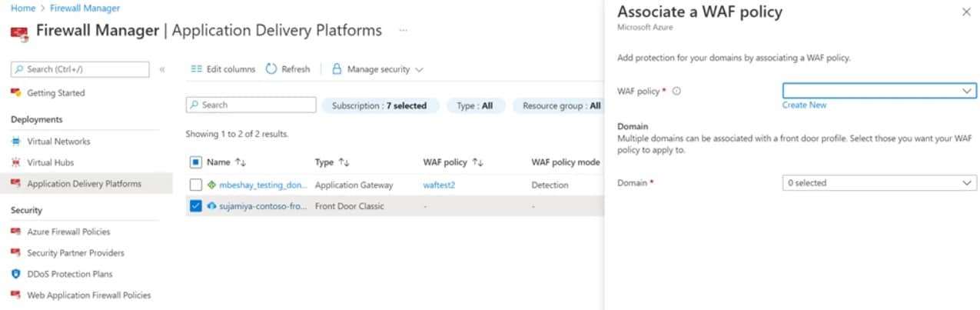980x310 pixels.
Task: Open Getting Started in the sidebar
Action: pos(56,93)
